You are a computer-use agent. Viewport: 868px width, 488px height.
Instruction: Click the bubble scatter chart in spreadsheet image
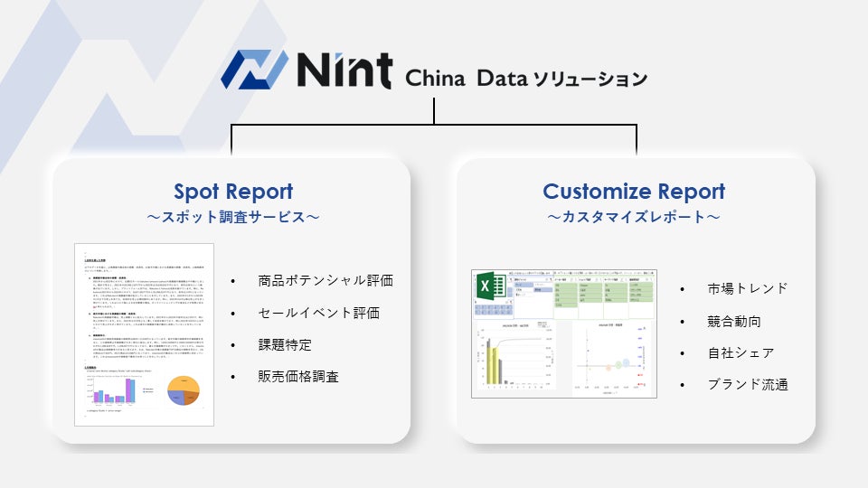coord(611,358)
